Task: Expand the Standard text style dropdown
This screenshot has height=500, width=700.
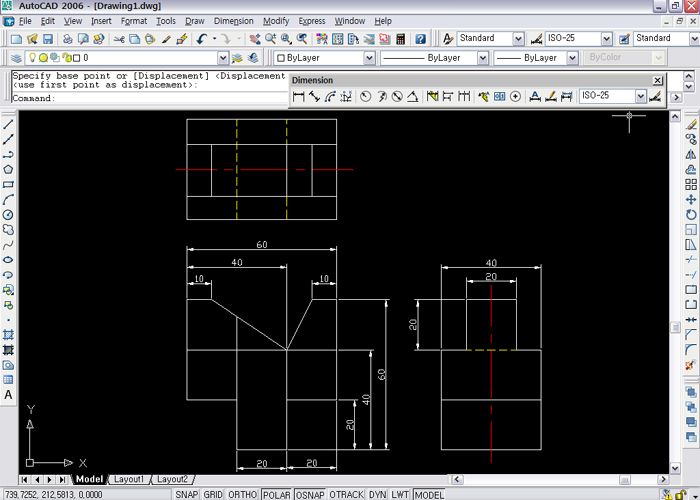Action: point(518,39)
